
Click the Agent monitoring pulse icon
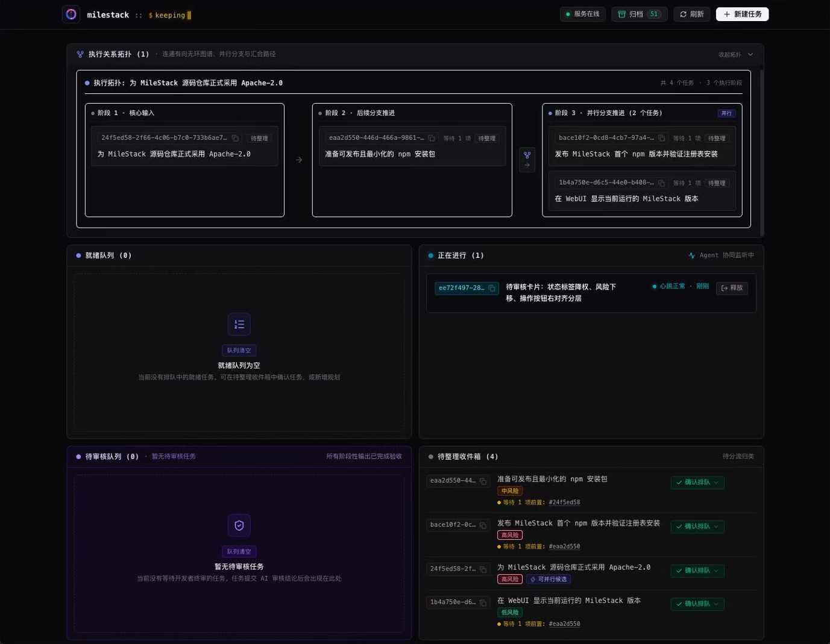point(691,255)
